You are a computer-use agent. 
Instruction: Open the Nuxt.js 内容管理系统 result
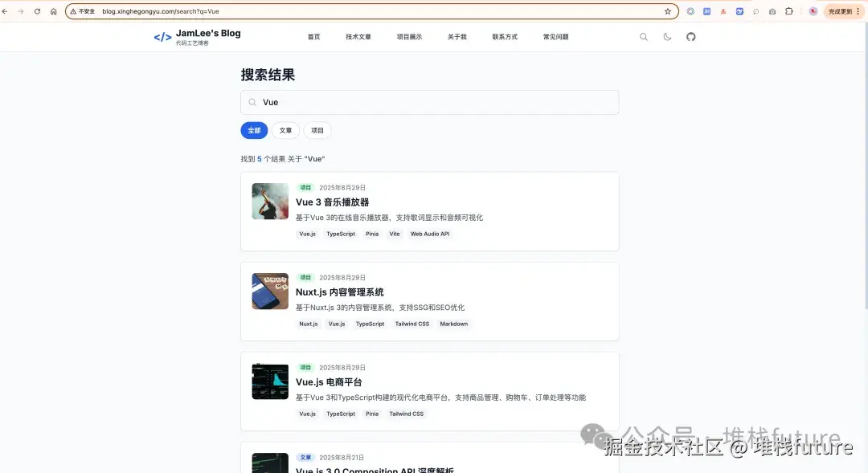point(342,292)
